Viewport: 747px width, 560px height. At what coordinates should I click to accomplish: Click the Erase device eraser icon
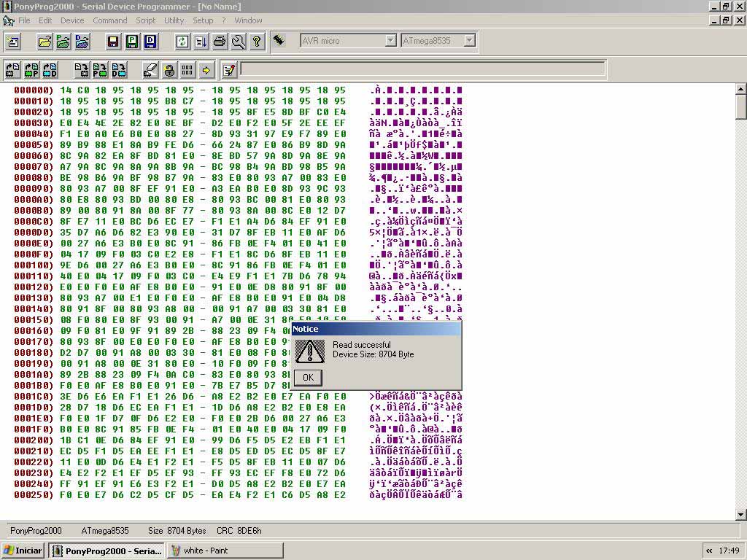point(150,71)
